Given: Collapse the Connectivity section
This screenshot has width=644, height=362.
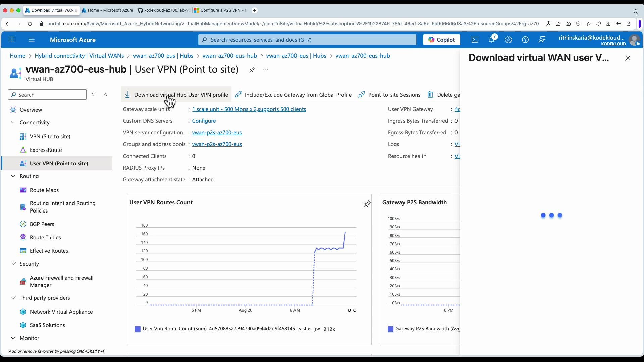Looking at the screenshot, I should pyautogui.click(x=13, y=122).
